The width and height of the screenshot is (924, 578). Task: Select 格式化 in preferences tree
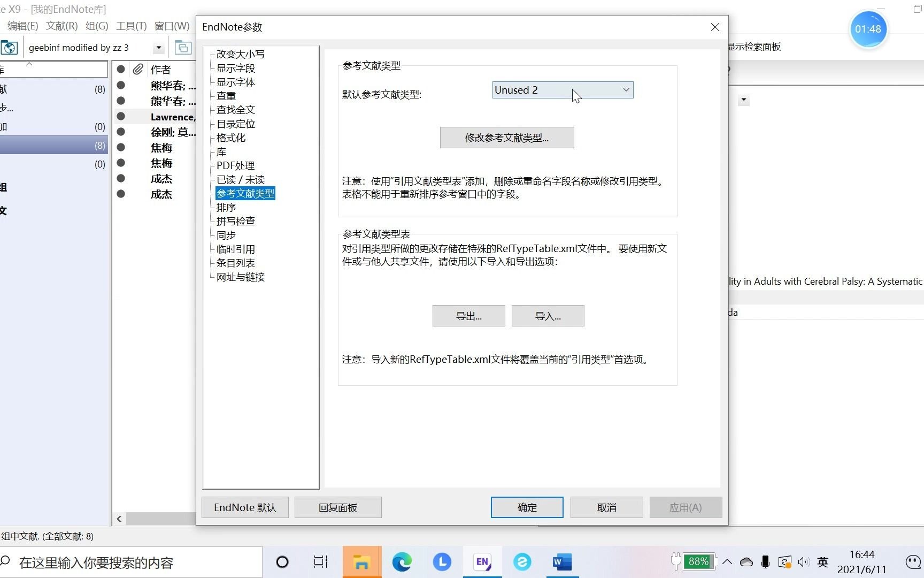[231, 138]
